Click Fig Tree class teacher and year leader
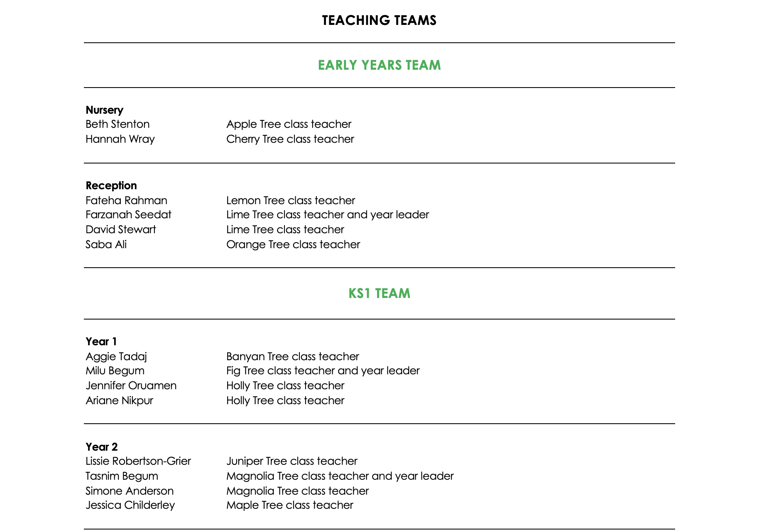The width and height of the screenshot is (759, 532). [x=323, y=371]
